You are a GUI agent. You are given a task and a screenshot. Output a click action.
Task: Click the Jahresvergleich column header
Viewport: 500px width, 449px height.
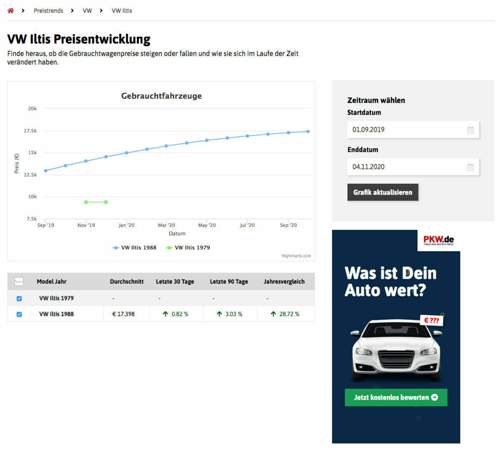tap(284, 282)
